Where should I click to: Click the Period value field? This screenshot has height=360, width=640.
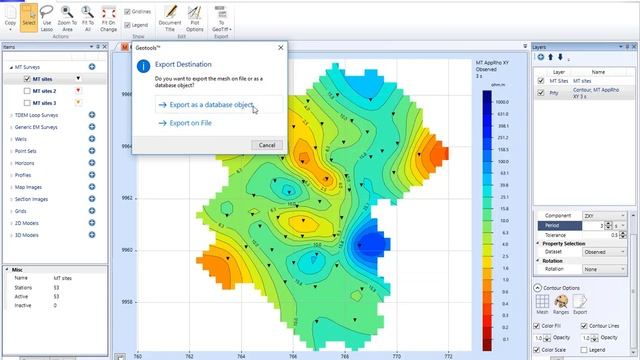click(593, 225)
